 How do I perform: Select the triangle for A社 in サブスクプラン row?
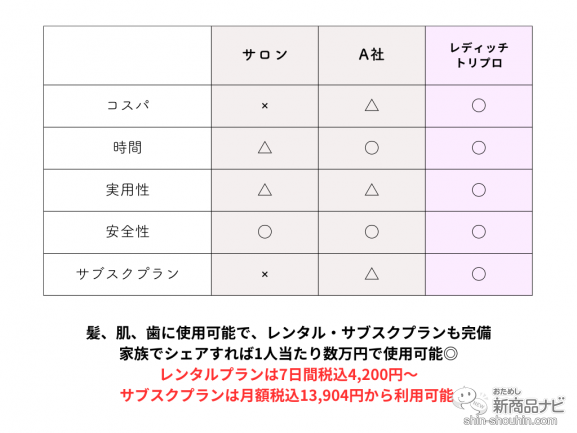click(372, 274)
